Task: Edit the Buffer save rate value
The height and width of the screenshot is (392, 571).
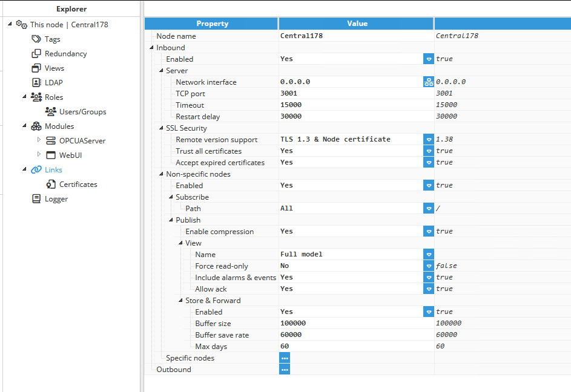Action: (356, 335)
